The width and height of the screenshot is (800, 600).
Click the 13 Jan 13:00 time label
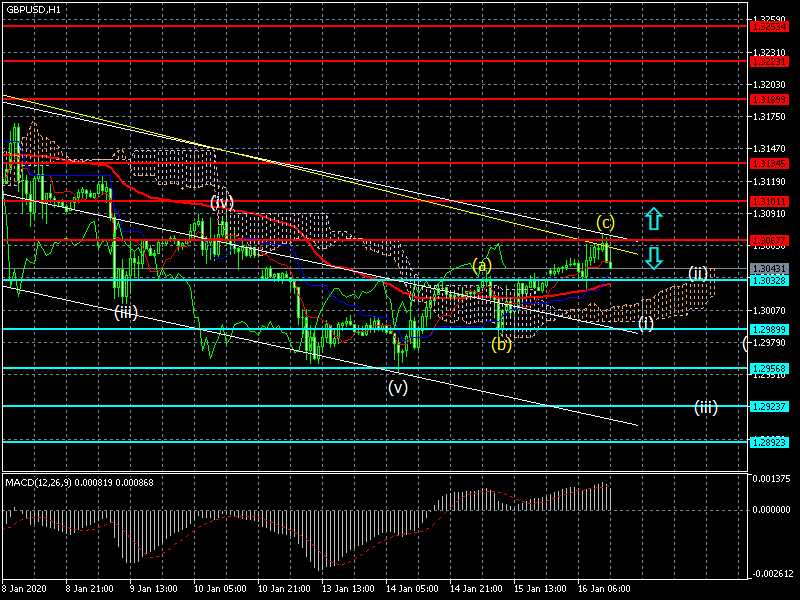[x=348, y=589]
